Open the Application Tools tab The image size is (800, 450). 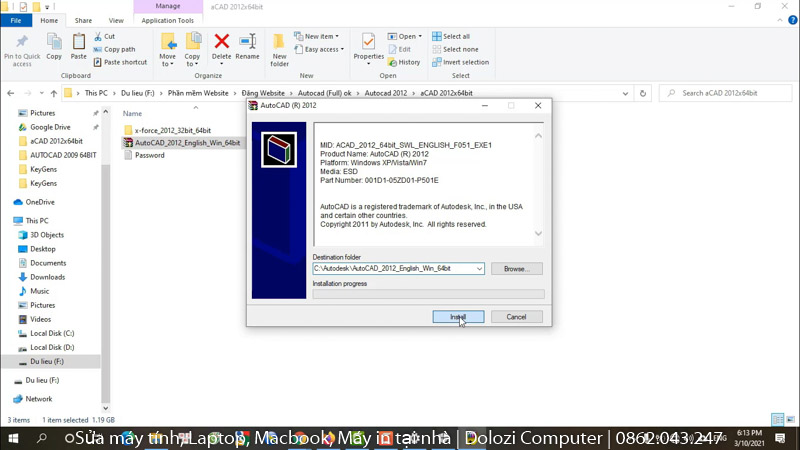167,20
